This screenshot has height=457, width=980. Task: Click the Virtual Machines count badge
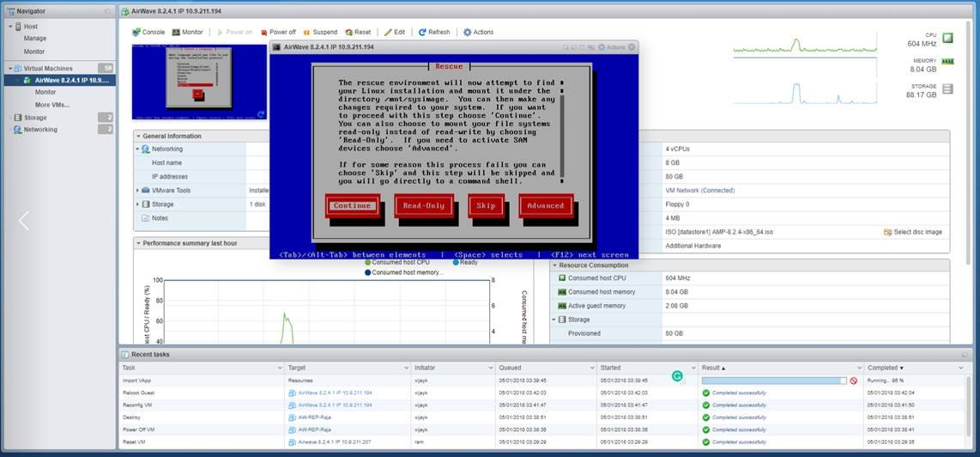(106, 68)
